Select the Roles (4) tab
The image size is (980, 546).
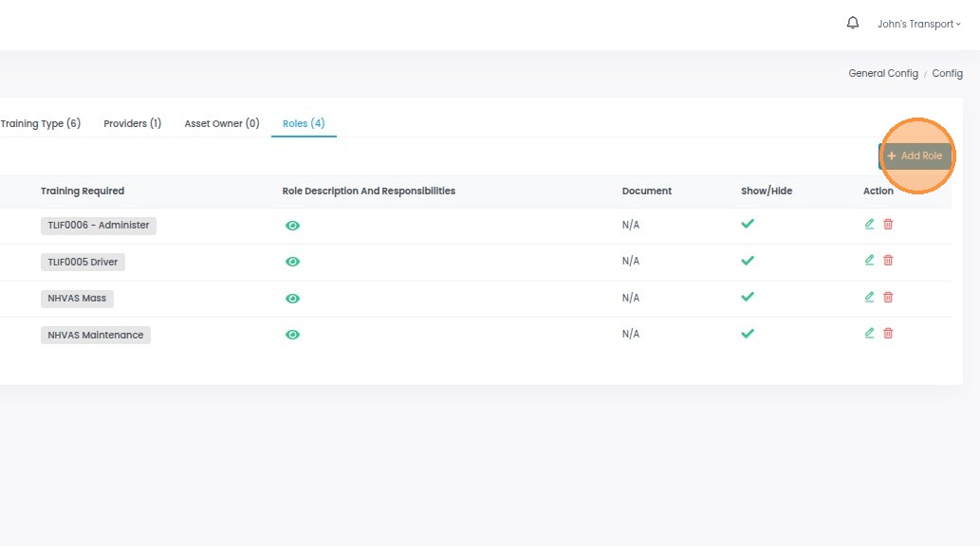coord(304,123)
